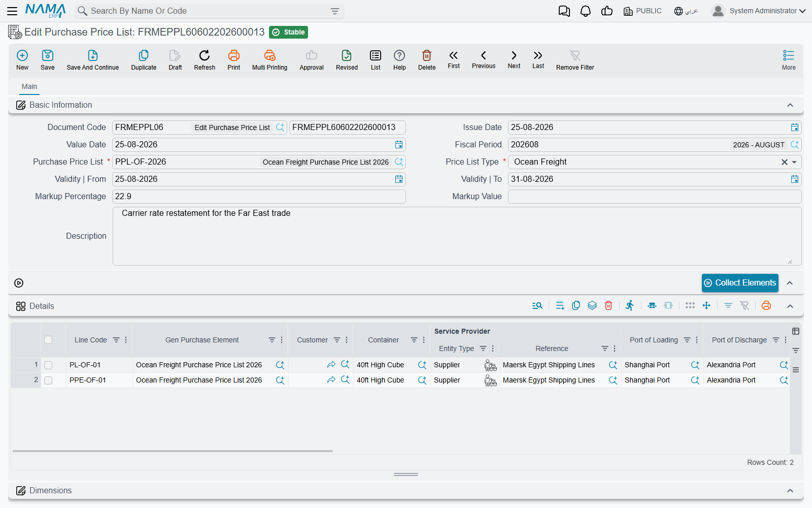Viewport: 812px width, 508px height.
Task: Duplicate this price list document
Action: pyautogui.click(x=144, y=60)
